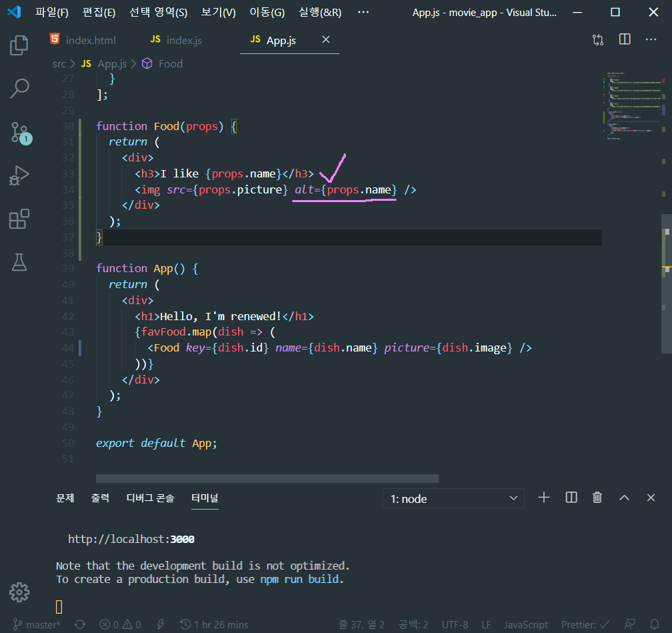Split the terminal panel
Screen dimensions: 672x633
coord(571,498)
